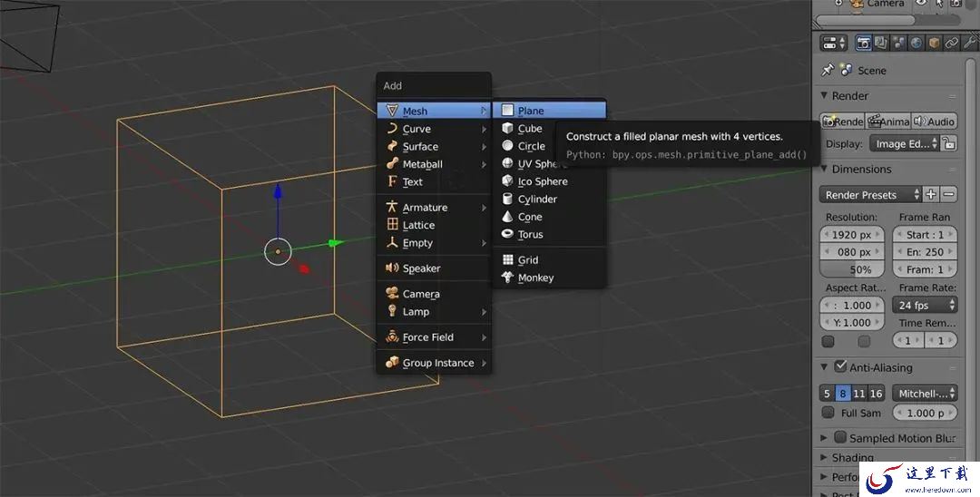980x497 pixels.
Task: Add a Camera from the Add menu
Action: (434, 294)
